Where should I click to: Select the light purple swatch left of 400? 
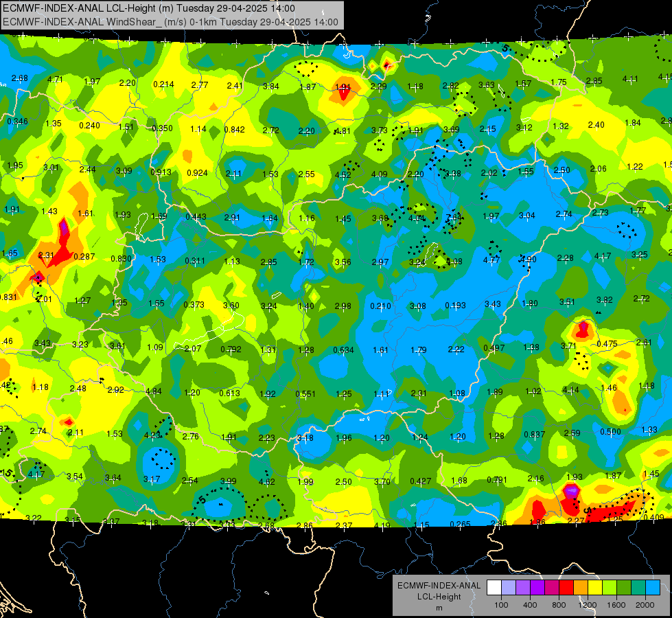[x=523, y=588]
